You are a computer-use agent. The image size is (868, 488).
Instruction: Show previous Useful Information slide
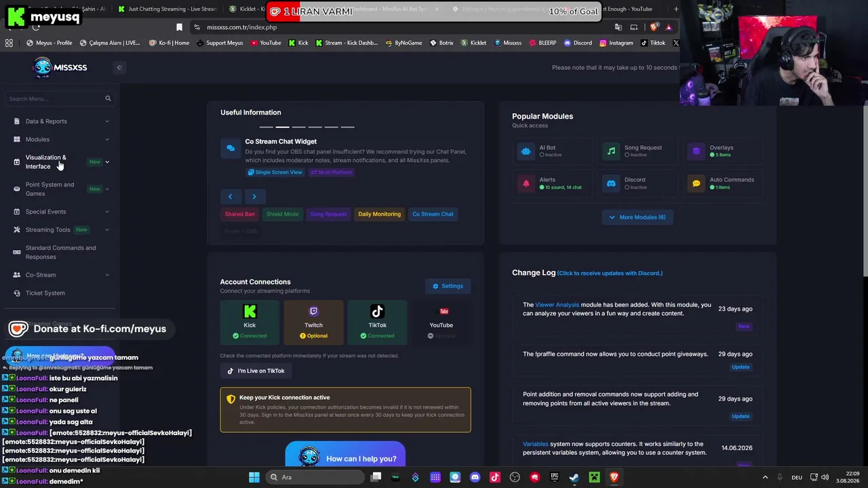(x=230, y=197)
